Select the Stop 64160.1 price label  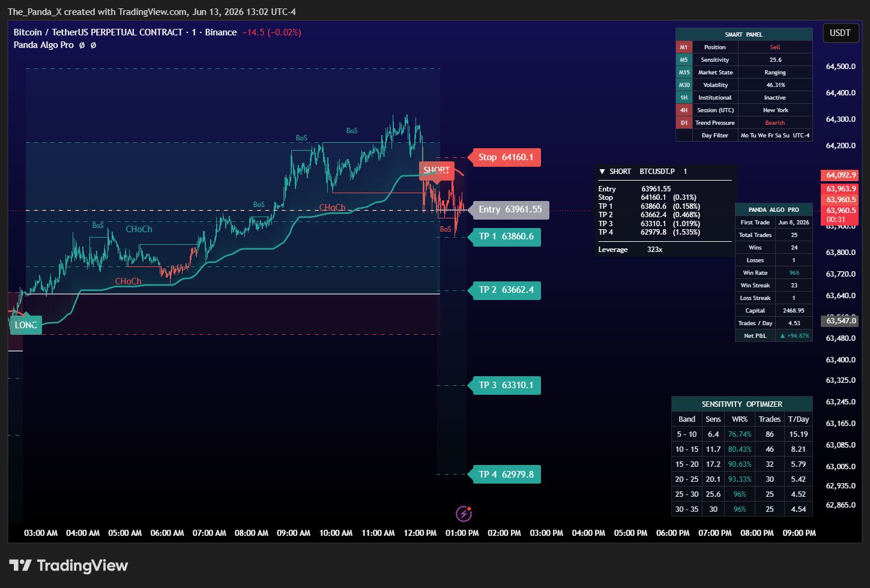(505, 157)
